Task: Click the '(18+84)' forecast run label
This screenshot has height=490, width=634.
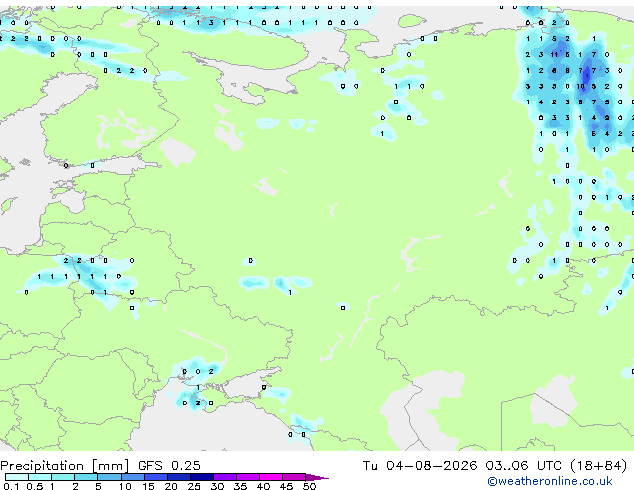Action: [x=598, y=466]
